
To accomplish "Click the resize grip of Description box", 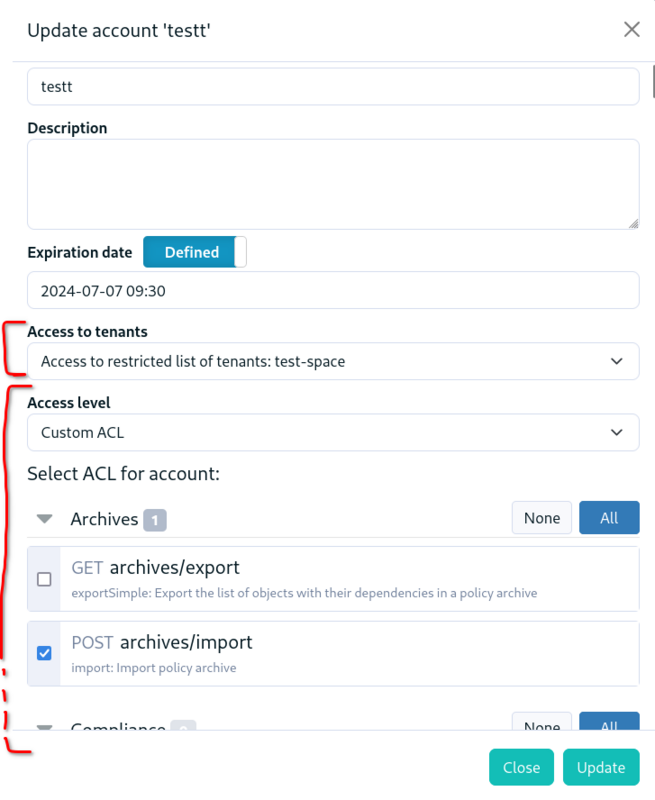I will tap(633, 223).
